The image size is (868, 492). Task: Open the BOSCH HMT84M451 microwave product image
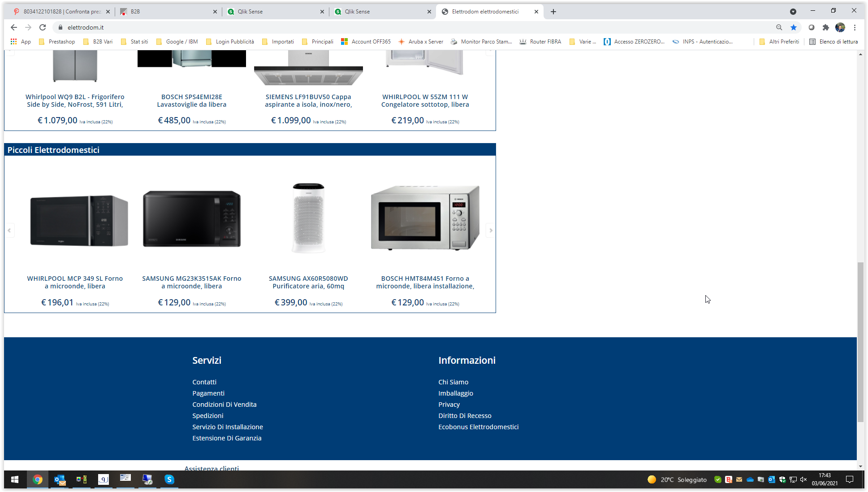[x=425, y=218]
